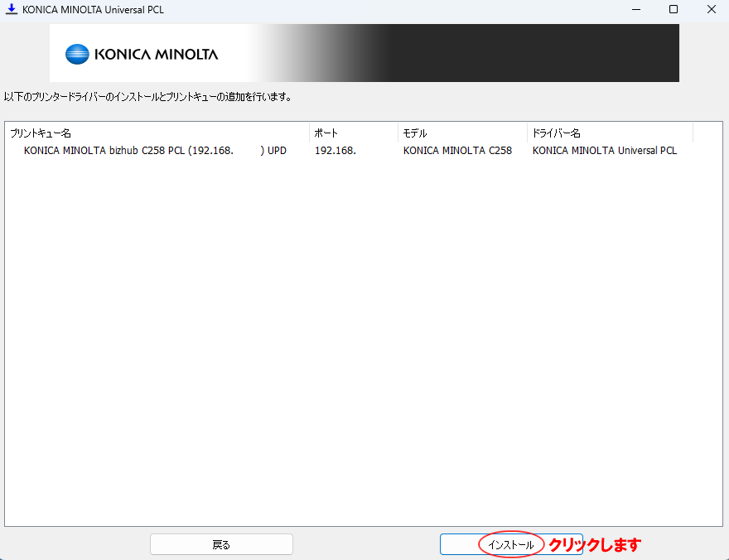Screen dimensions: 729x560
Task: Click the モデル column header
Action: (462, 133)
